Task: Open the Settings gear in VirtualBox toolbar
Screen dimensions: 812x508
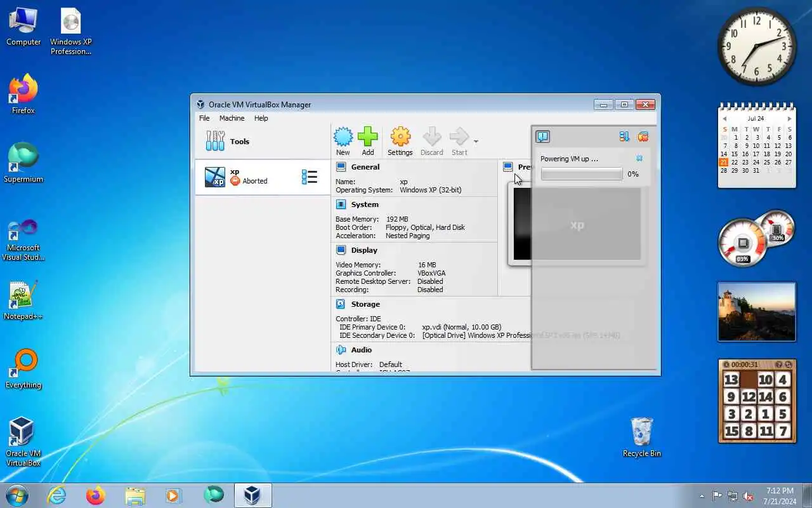Action: click(x=400, y=141)
